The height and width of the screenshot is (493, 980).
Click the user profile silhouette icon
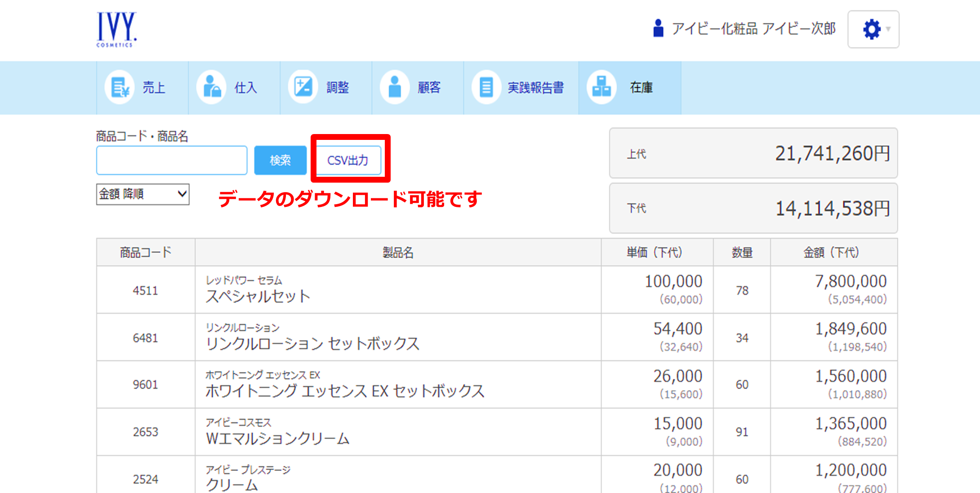coord(658,28)
